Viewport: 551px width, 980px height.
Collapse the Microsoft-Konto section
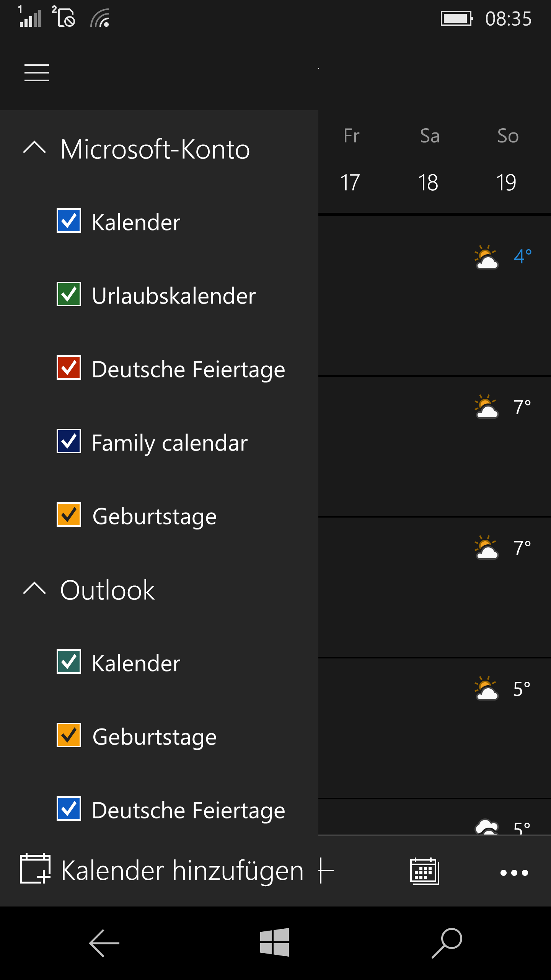pos(34,148)
